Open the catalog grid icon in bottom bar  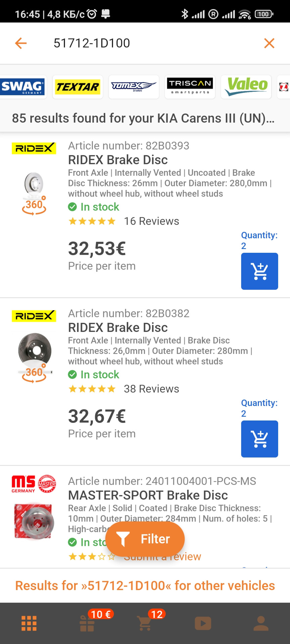[29, 623]
